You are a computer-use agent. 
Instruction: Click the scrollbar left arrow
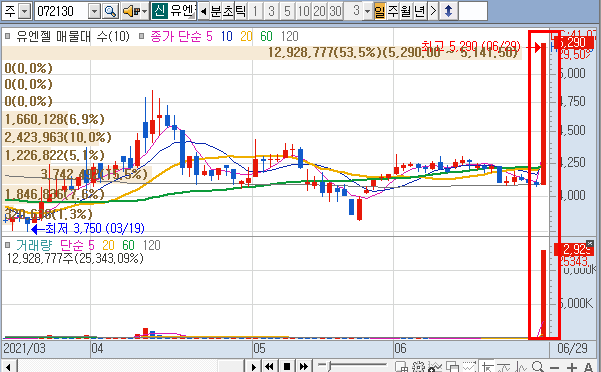point(8,367)
